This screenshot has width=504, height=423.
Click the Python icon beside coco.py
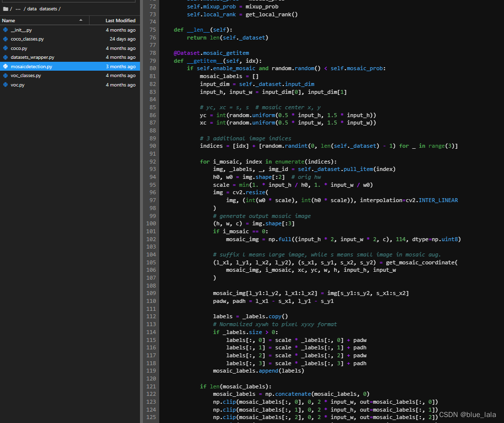5,48
